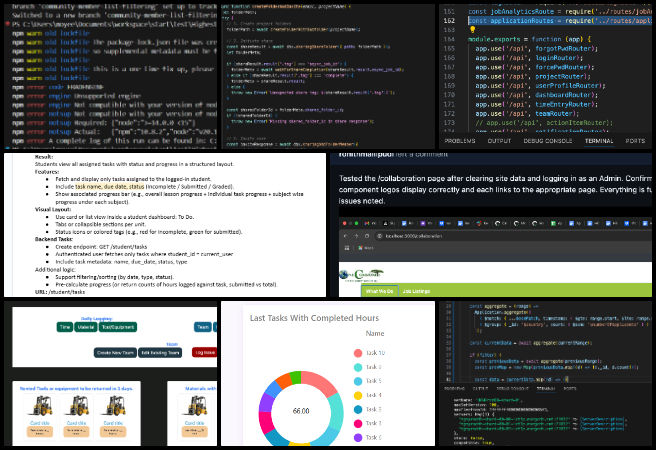Open the apps grid icon in bookmarks bar
This screenshot has width=656, height=450.
pos(347,248)
